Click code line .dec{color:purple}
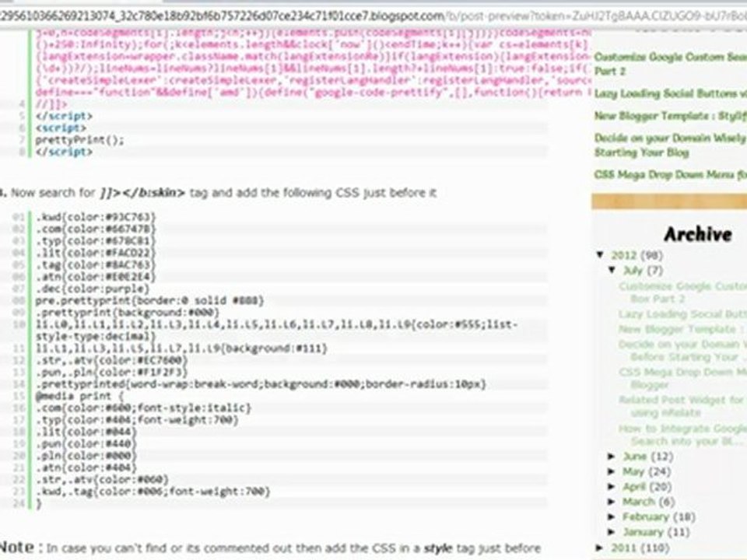The image size is (747, 560). (x=93, y=289)
